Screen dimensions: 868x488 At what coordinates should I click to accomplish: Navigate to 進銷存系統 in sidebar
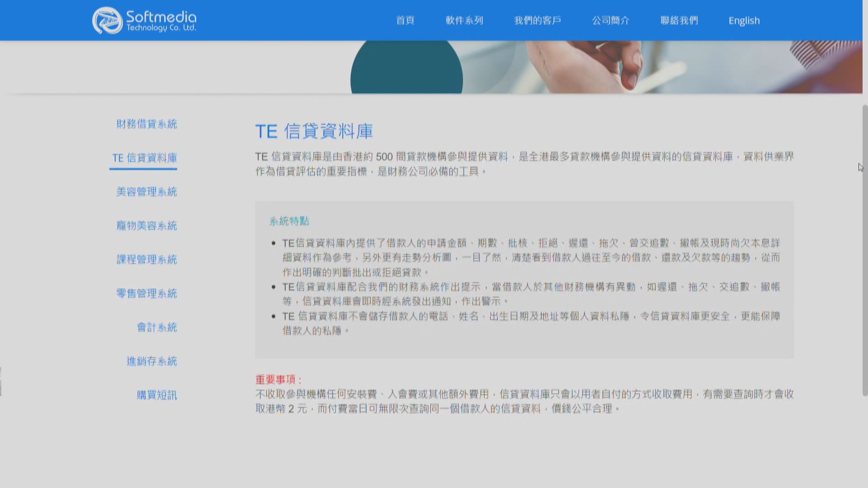point(151,361)
